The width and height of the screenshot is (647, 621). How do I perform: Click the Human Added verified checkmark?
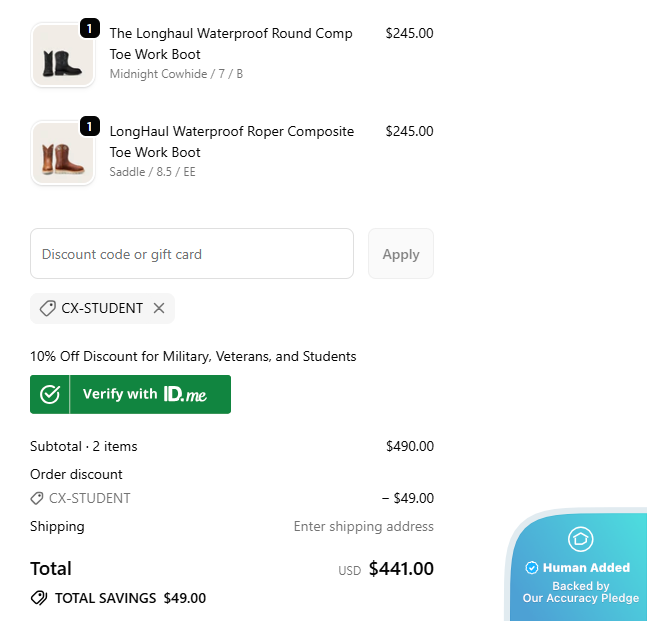pos(532,568)
